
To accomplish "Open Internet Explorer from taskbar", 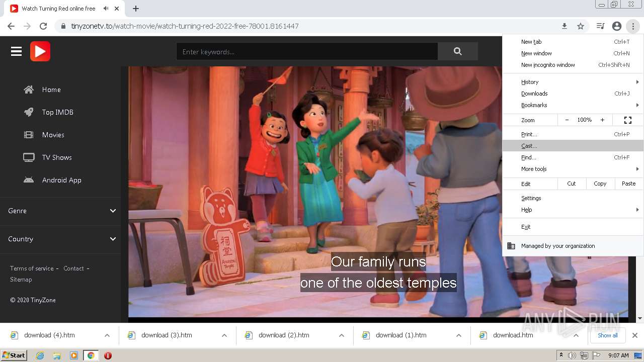I will tap(40, 355).
